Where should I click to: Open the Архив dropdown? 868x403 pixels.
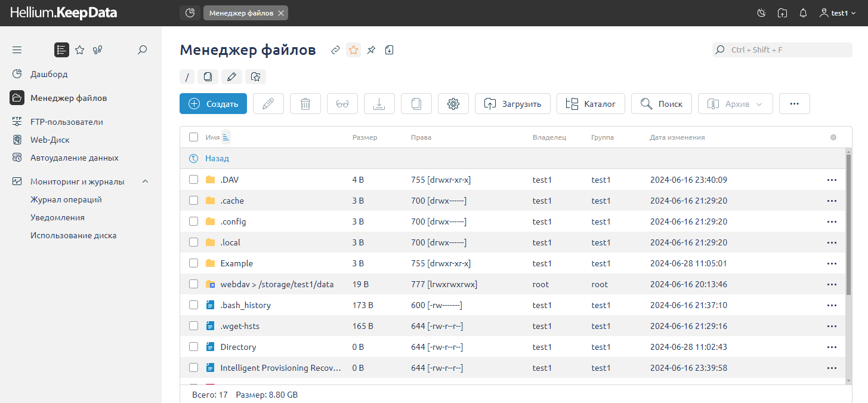tap(736, 103)
